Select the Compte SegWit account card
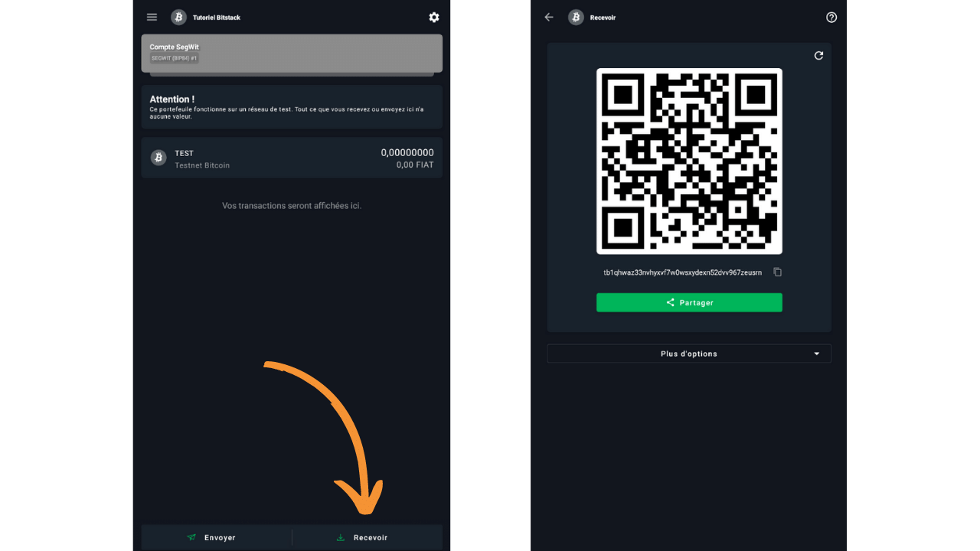Viewport: 980px width, 551px height. [291, 52]
